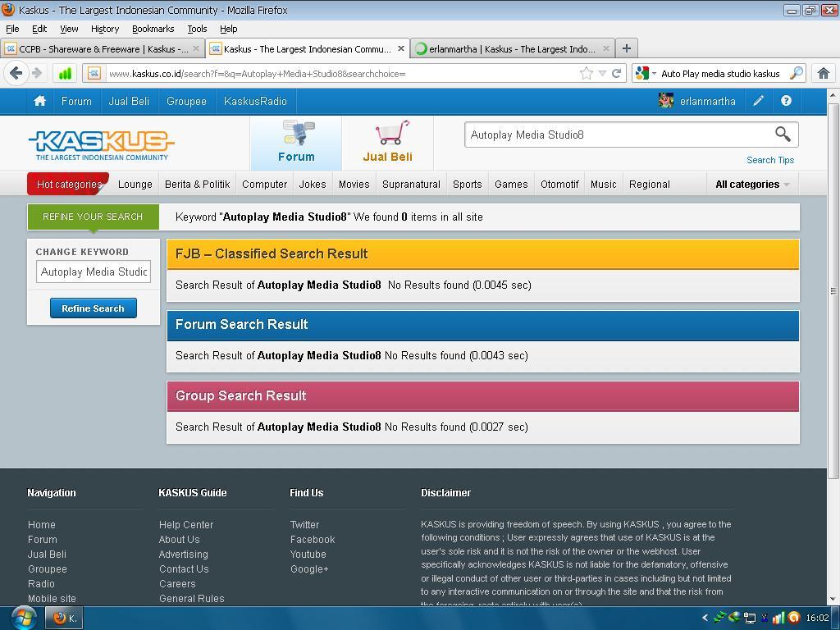840x630 pixels.
Task: Open Groupee in the navbar
Action: coord(186,101)
